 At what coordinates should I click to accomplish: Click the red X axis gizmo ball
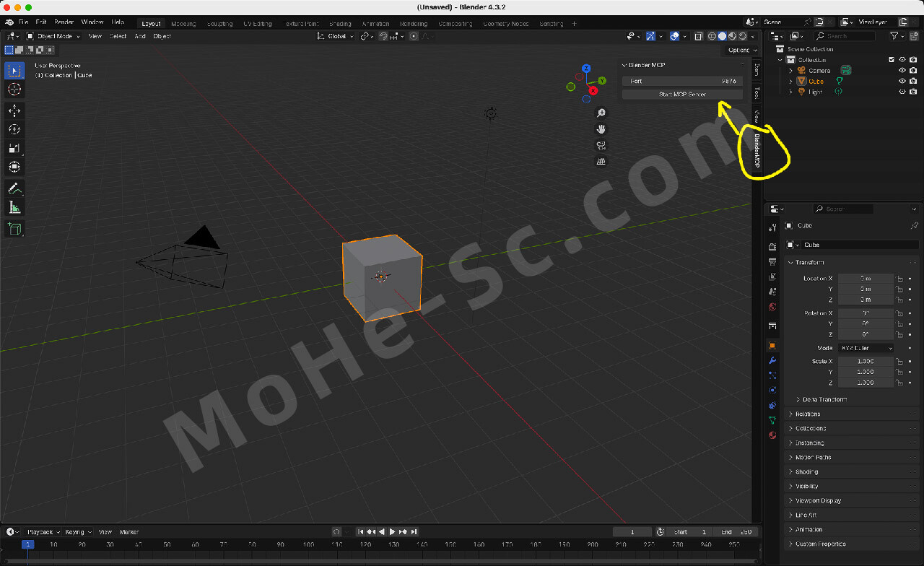click(x=593, y=90)
